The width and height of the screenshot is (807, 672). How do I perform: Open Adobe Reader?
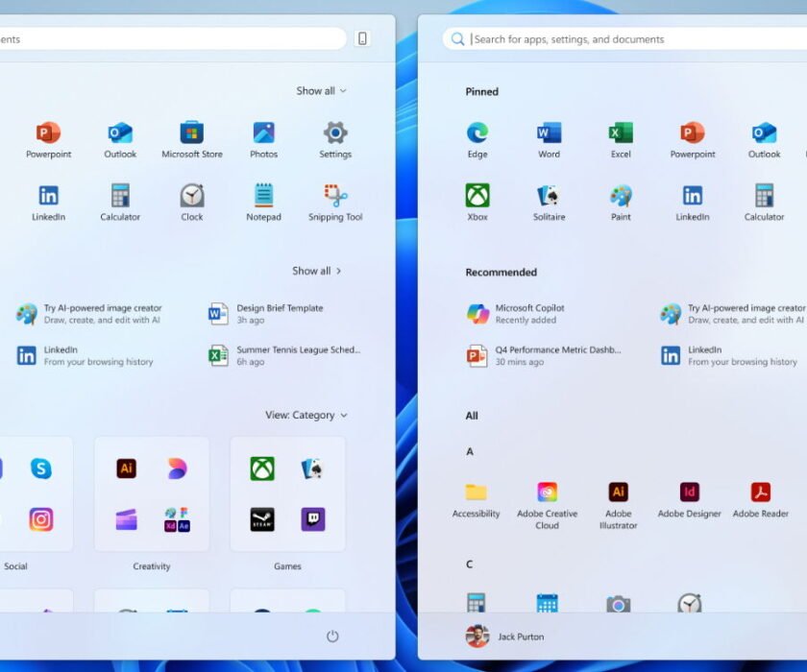coord(761,500)
